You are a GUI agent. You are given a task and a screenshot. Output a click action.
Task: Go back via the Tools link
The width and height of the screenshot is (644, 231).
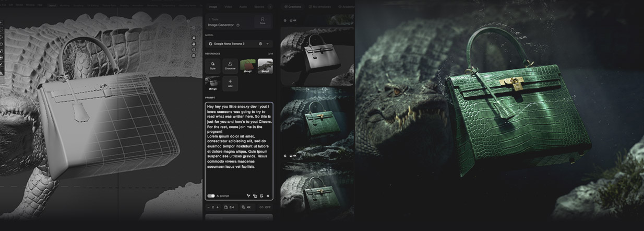pos(213,19)
